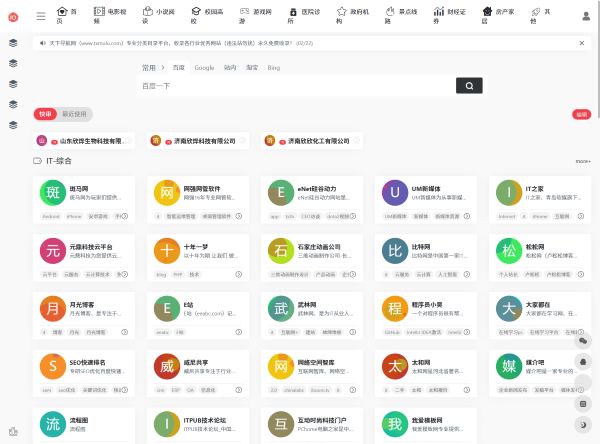
Task: Click the red site logo
Action: click(13, 17)
